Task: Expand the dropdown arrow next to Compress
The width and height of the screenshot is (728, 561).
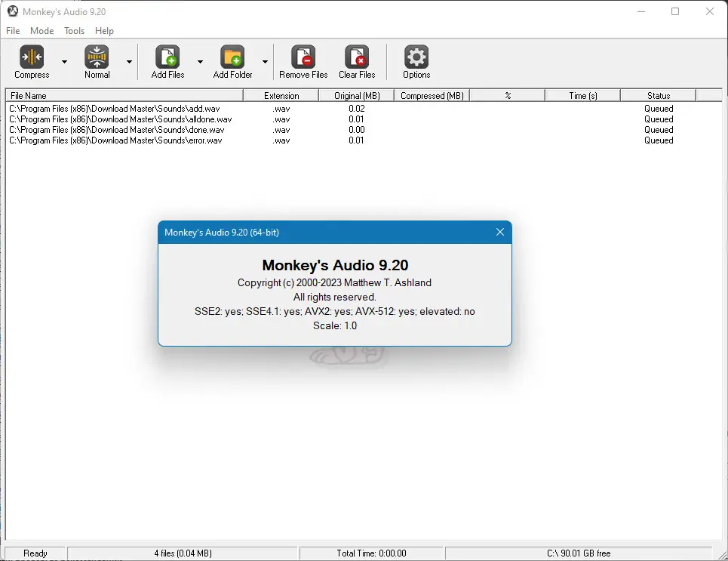Action: [65, 61]
